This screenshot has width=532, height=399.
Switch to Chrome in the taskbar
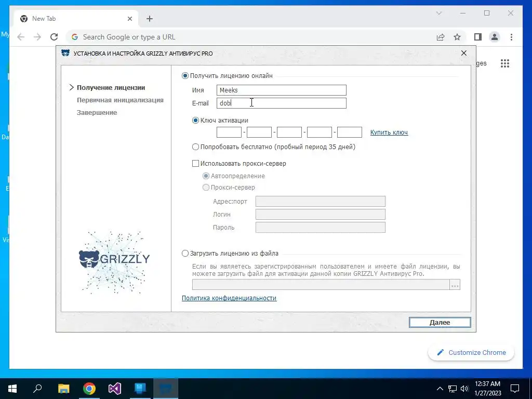pos(89,389)
